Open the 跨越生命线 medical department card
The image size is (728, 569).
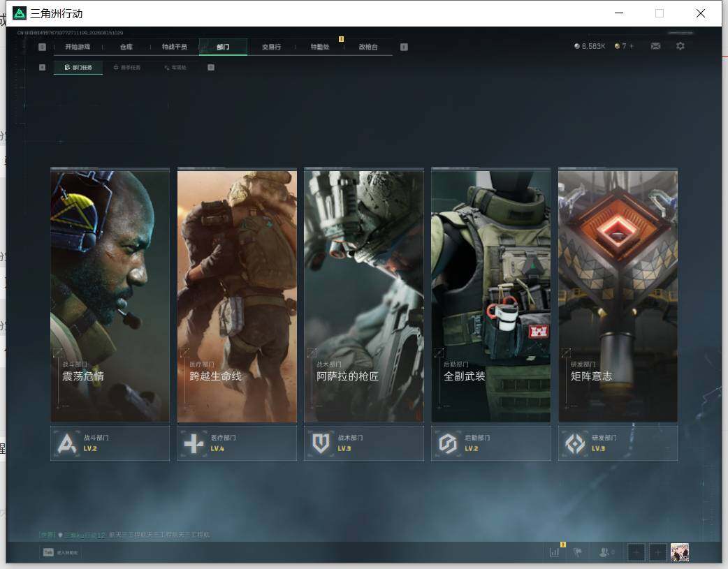[x=237, y=295]
